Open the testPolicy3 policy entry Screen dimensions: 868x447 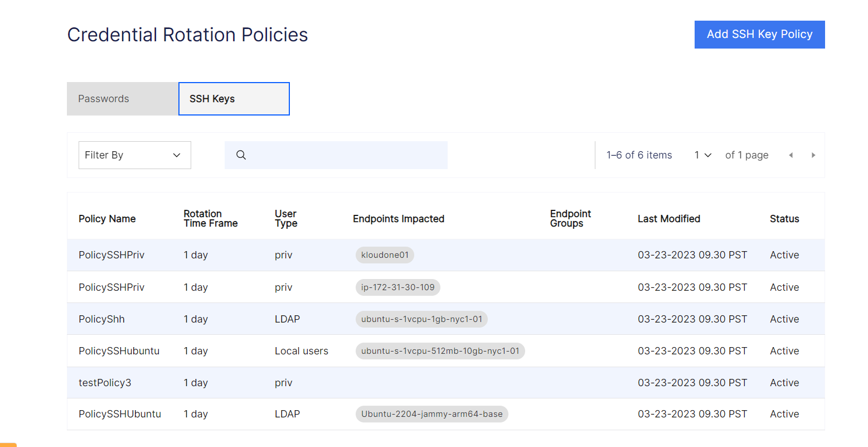(x=105, y=383)
